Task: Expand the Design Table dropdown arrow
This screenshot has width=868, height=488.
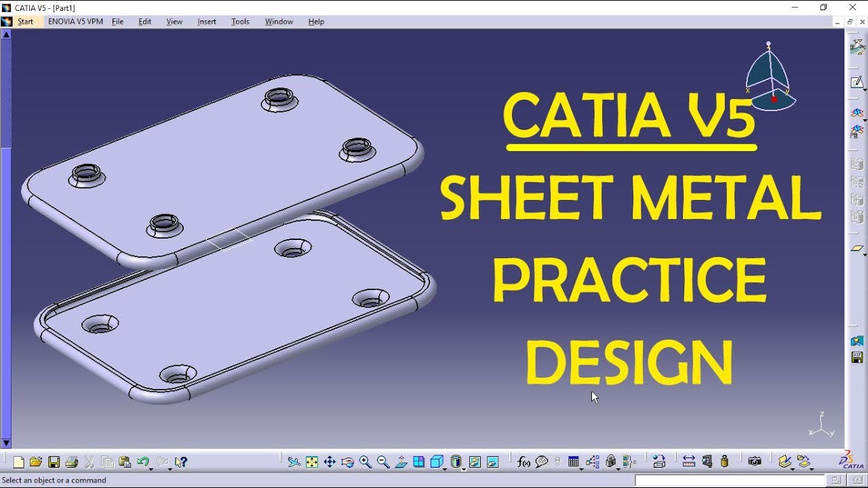Action: 582,468
